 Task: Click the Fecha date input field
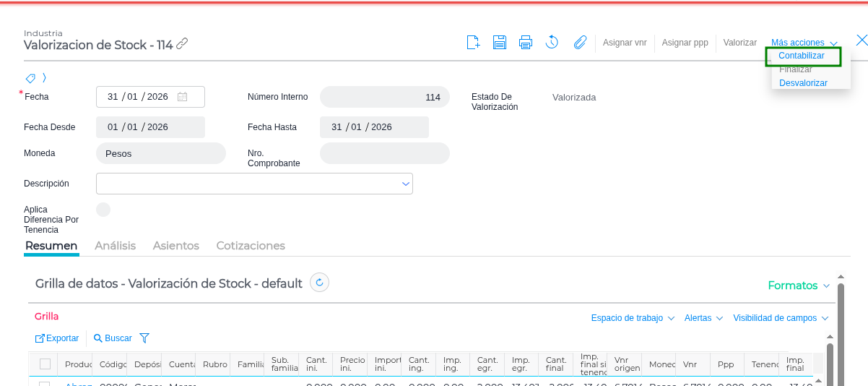point(141,97)
